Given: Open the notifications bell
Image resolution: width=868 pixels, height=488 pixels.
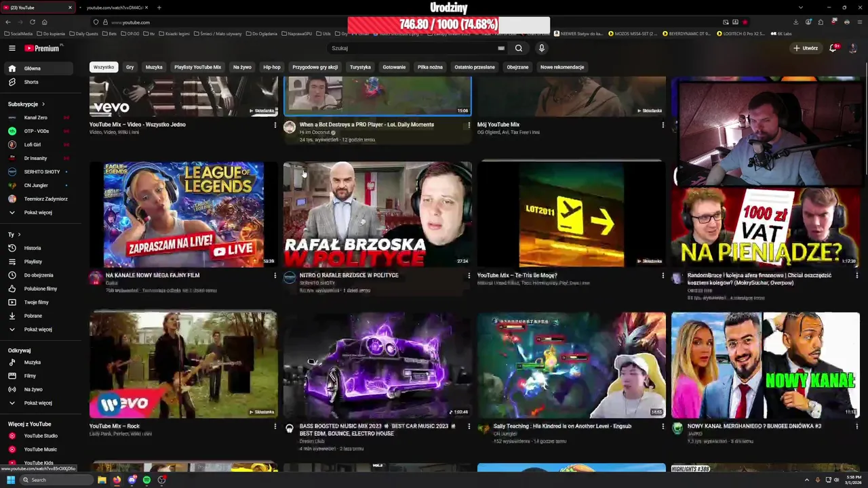Looking at the screenshot, I should click(x=833, y=48).
